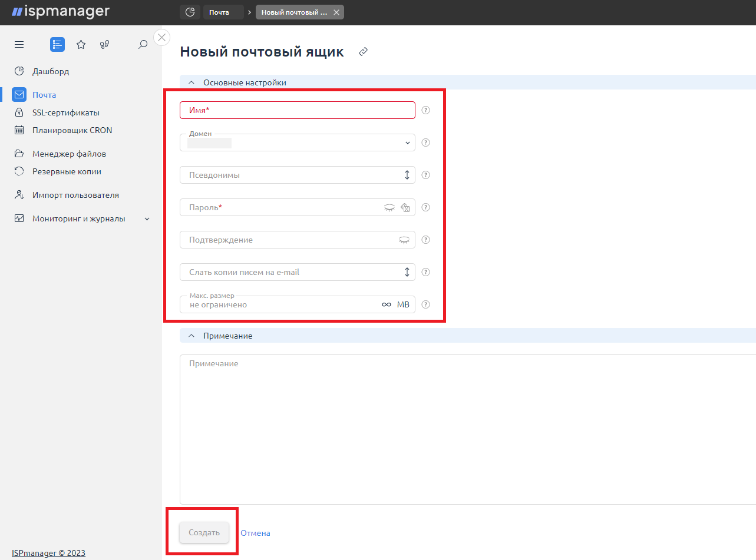Image resolution: width=756 pixels, height=560 pixels.
Task: Close the Новый почтовый ящик tab
Action: (336, 12)
